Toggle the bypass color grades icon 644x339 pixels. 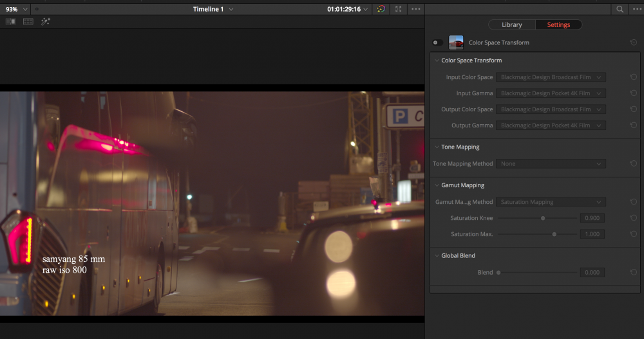point(381,9)
